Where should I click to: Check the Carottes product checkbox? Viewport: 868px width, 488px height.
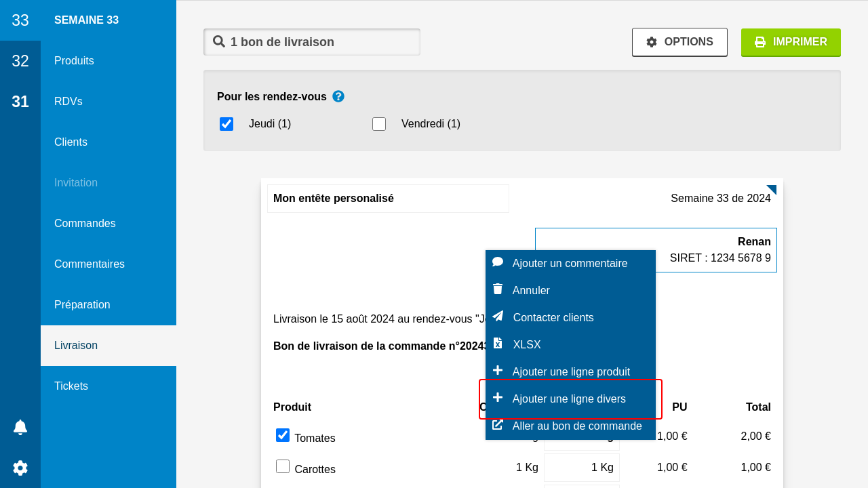pos(283,466)
